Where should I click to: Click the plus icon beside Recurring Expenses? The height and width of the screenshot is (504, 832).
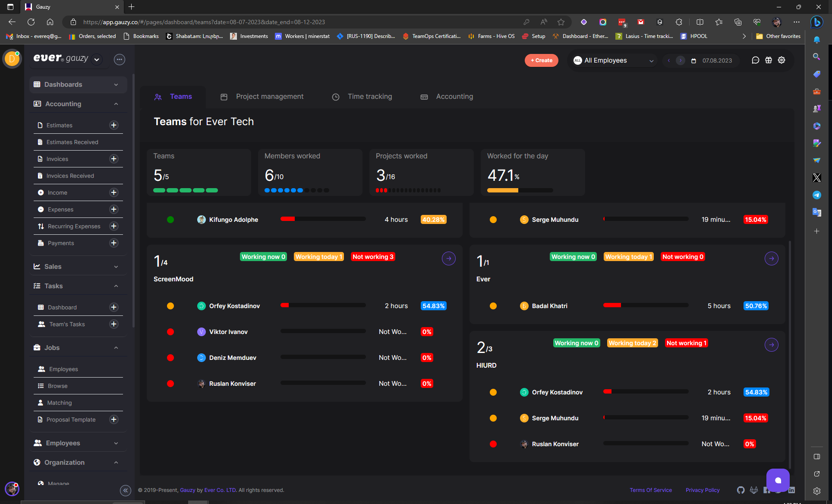point(113,226)
